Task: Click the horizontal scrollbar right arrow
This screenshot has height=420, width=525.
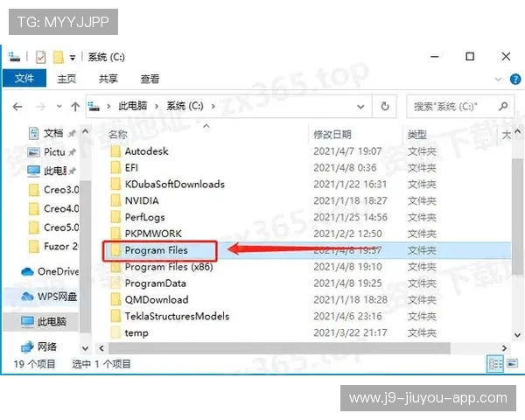Action: [x=504, y=348]
